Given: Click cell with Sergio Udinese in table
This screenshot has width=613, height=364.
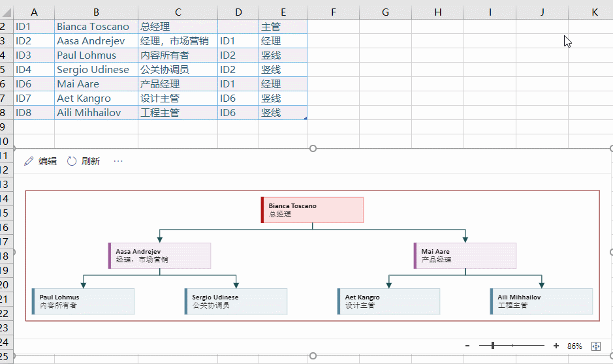Looking at the screenshot, I should (x=96, y=70).
